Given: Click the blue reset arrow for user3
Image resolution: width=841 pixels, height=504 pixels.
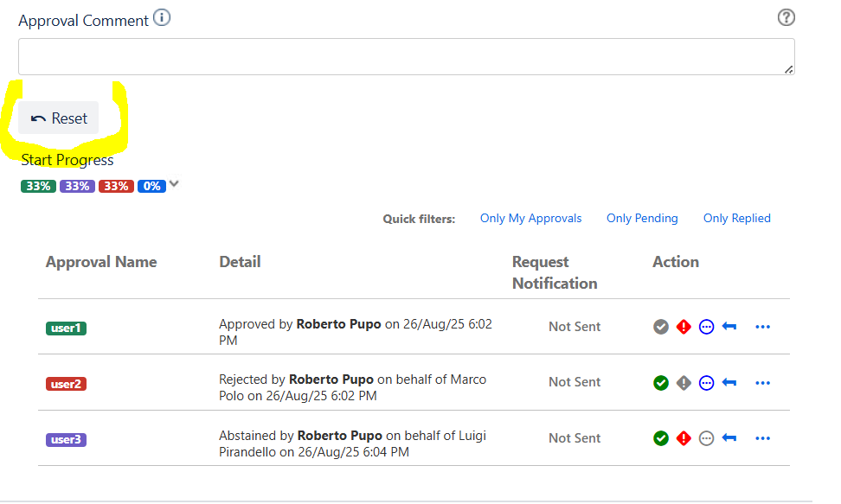Looking at the screenshot, I should point(729,438).
